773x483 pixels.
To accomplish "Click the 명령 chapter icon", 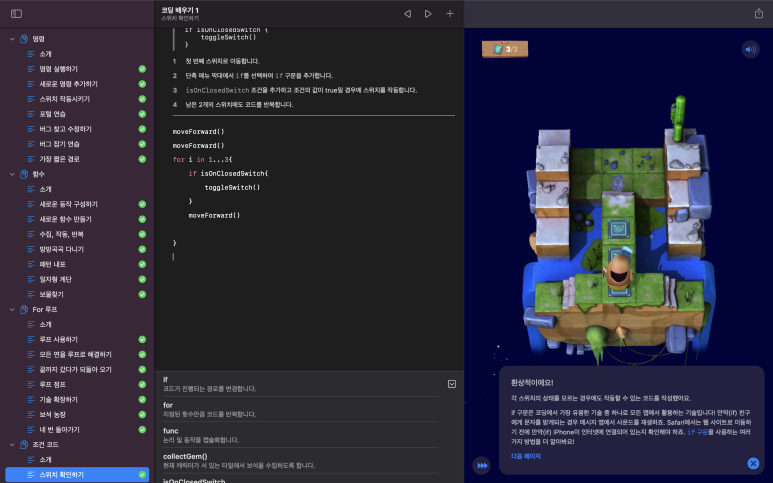I will pos(24,39).
